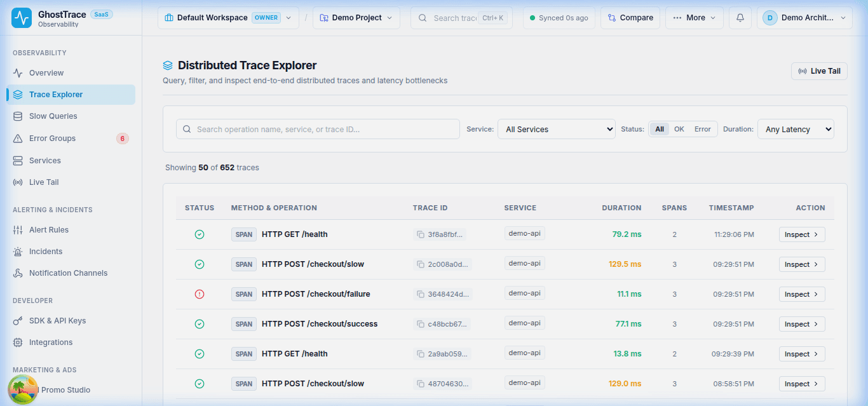Open Incidents page
This screenshot has width=868, height=406.
(71, 252)
